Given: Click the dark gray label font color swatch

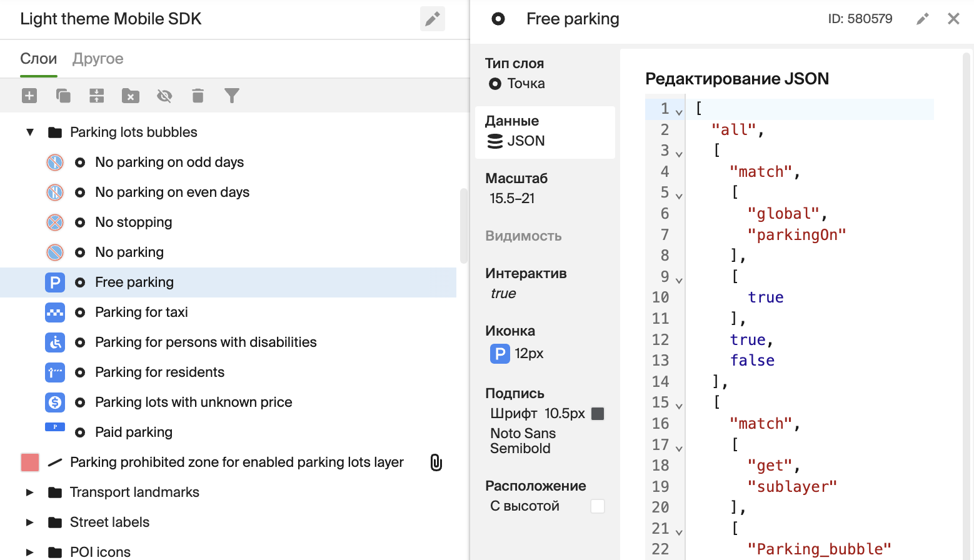Looking at the screenshot, I should point(598,414).
